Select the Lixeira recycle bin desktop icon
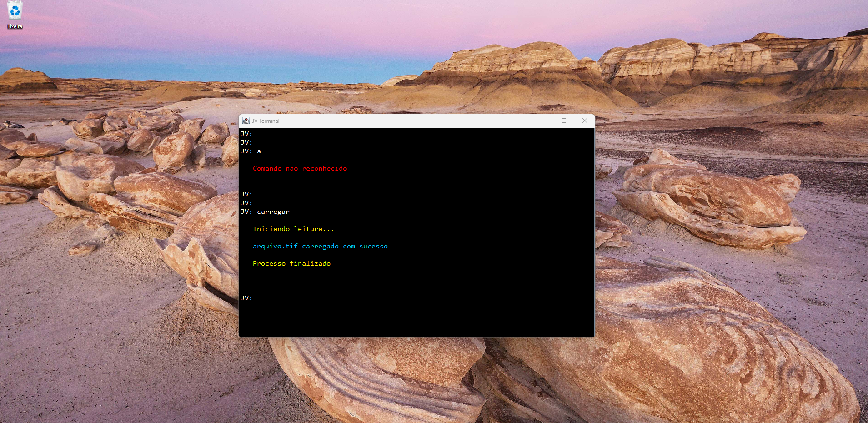This screenshot has width=868, height=423. (x=15, y=11)
